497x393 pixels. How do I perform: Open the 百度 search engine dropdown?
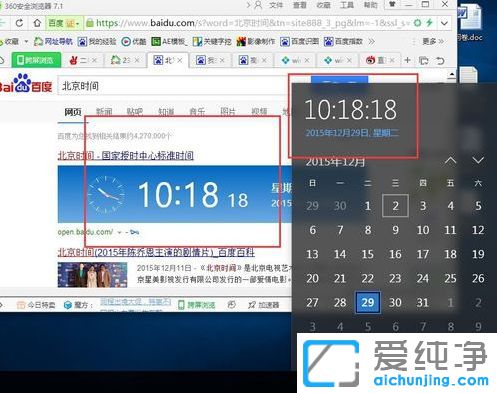(x=64, y=23)
